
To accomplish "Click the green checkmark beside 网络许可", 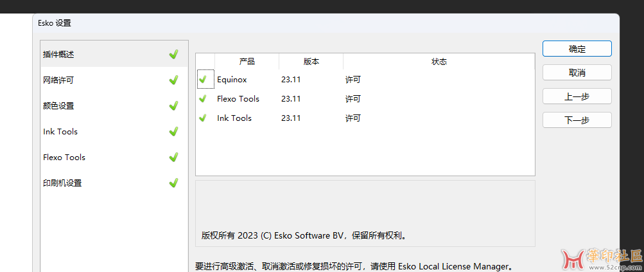I will click(174, 80).
